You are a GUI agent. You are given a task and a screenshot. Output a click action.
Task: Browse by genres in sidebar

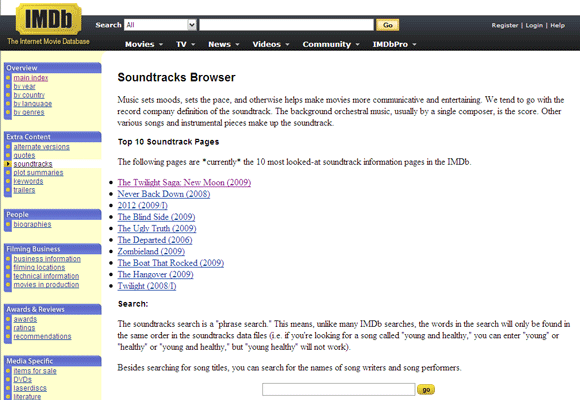(x=29, y=112)
